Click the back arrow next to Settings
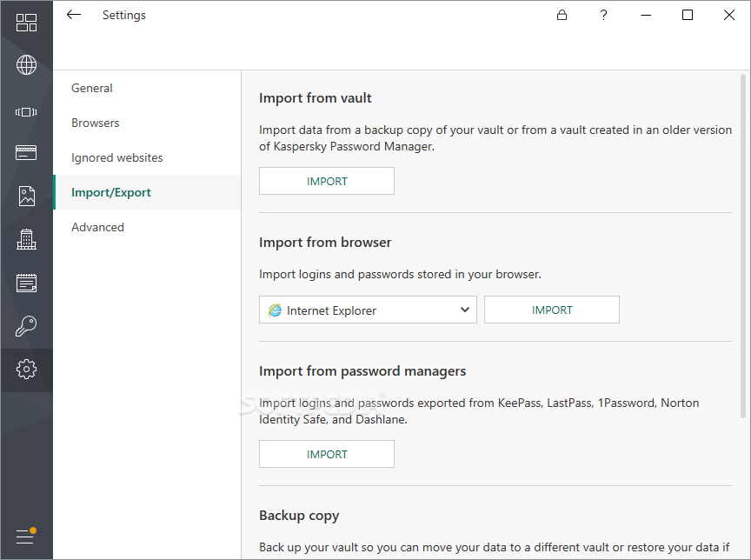751x560 pixels. 74,15
